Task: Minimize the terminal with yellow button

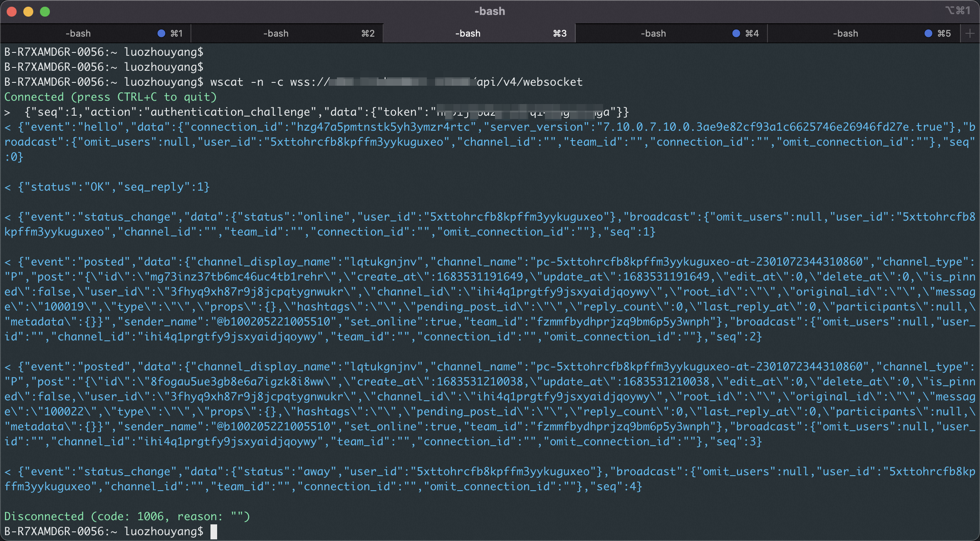Action: pos(28,12)
